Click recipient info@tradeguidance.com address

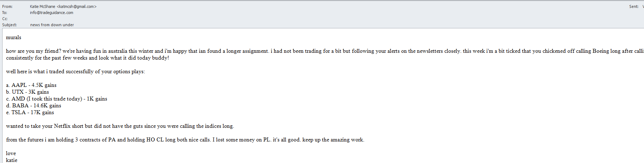pyautogui.click(x=51, y=13)
